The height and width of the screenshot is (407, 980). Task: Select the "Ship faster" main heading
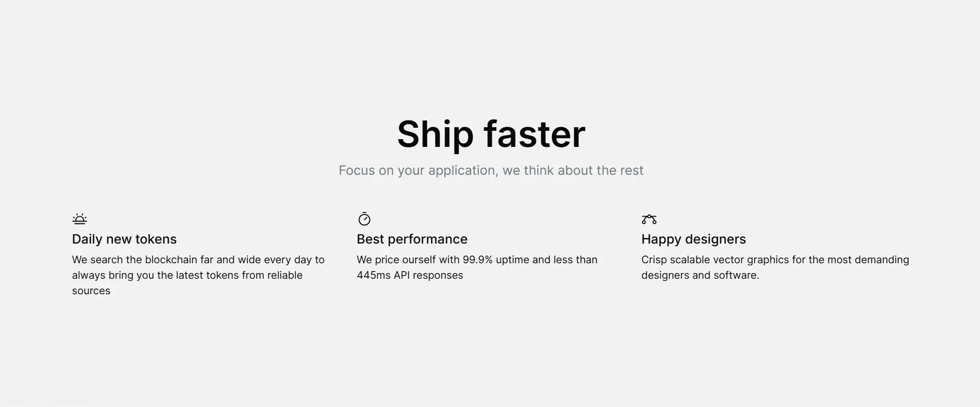tap(491, 134)
